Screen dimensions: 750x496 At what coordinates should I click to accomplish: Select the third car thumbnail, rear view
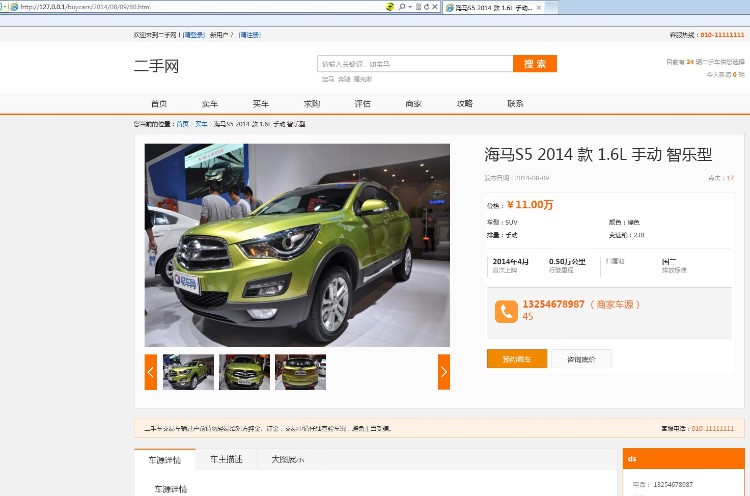pyautogui.click(x=300, y=372)
